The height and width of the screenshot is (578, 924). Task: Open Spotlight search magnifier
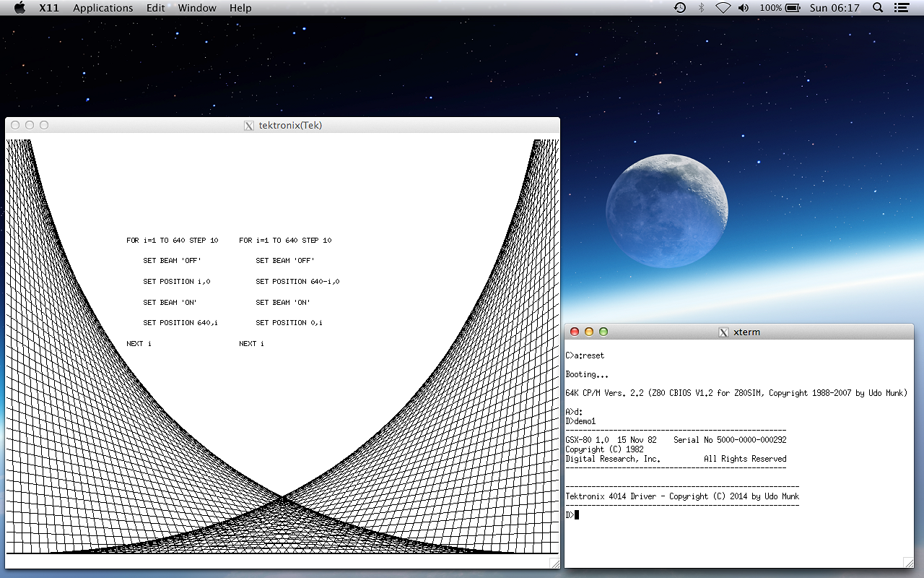click(878, 8)
